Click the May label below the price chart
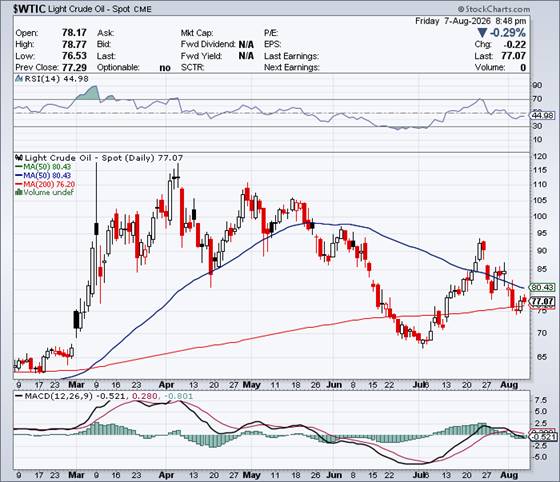This screenshot has height=482, width=560. pos(251,385)
